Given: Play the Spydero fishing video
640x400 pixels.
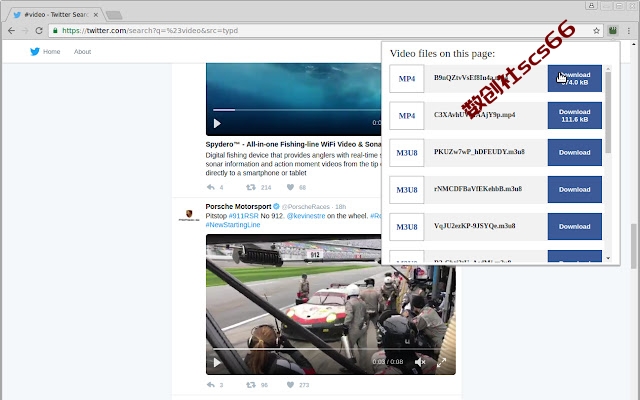Looking at the screenshot, I should [x=217, y=123].
